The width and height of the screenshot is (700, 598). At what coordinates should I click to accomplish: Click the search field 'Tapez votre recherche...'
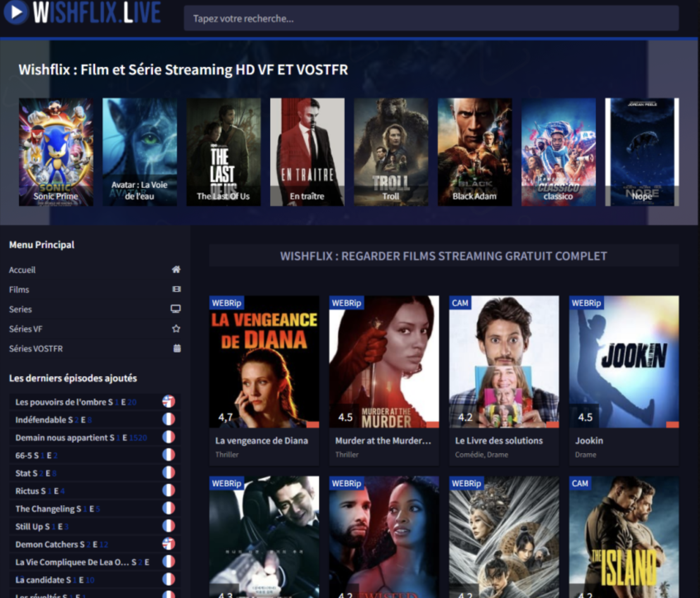[x=431, y=19]
